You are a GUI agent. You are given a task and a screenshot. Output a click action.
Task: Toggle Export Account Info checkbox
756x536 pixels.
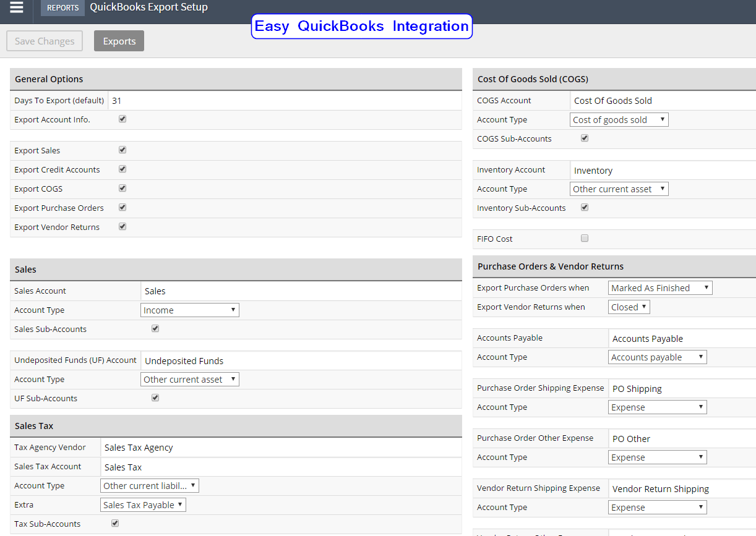(x=122, y=119)
